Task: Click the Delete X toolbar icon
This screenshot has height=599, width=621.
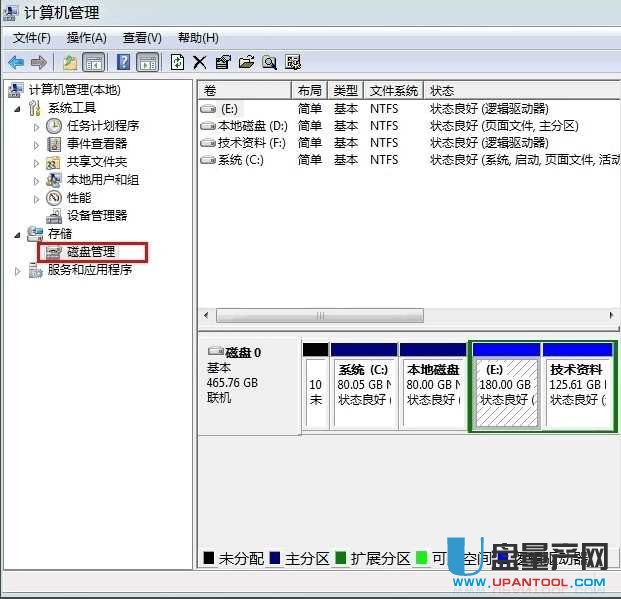Action: [200, 62]
